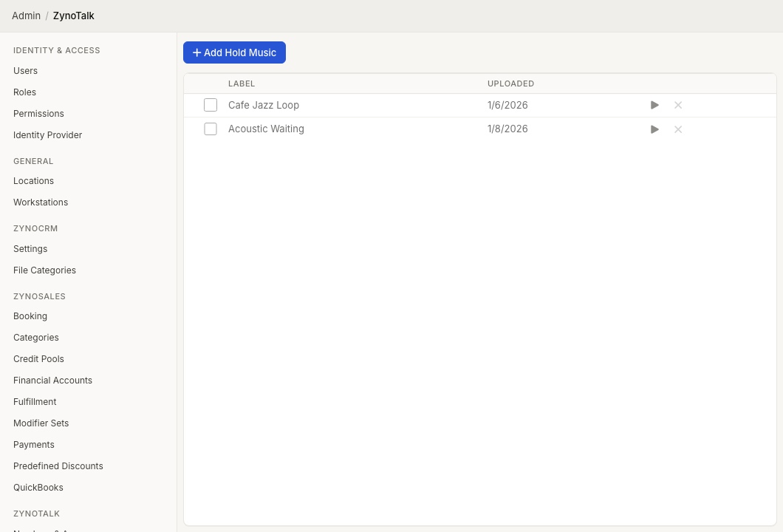Open Modifier Sets

click(x=41, y=423)
